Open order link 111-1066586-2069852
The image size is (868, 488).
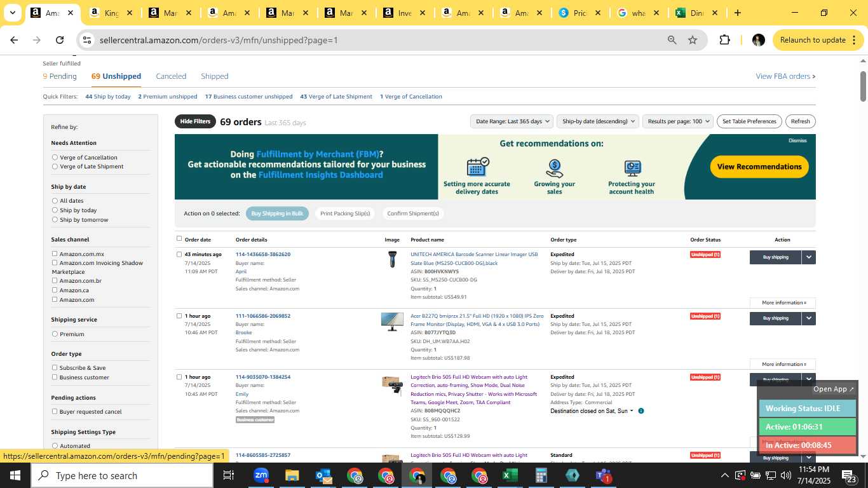(263, 316)
